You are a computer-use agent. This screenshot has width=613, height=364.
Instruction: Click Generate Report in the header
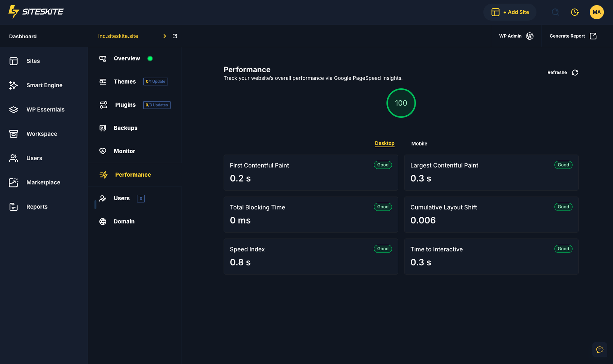(567, 36)
